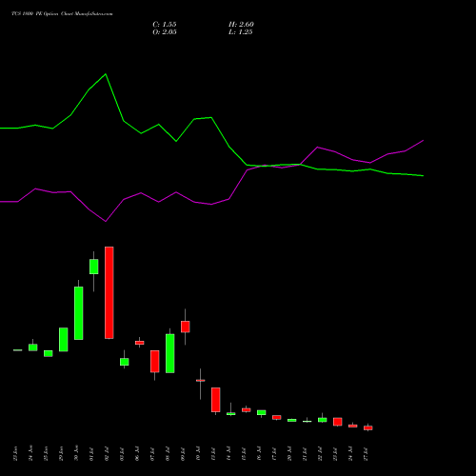
Task: Click the high value H: 2.60
Action: (x=241, y=25)
